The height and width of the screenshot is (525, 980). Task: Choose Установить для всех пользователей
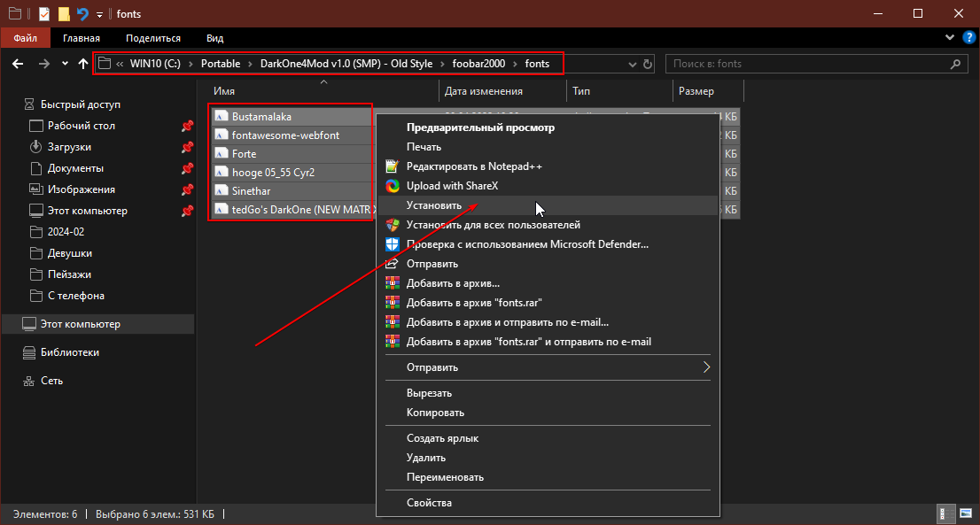point(547,225)
